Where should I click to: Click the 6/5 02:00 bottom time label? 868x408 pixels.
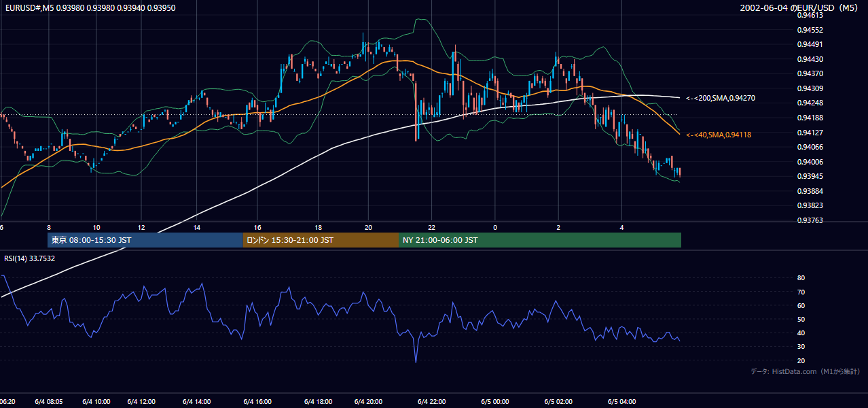point(558,402)
